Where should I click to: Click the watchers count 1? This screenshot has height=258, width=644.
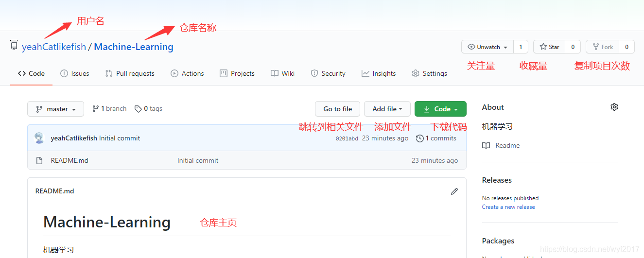(521, 47)
